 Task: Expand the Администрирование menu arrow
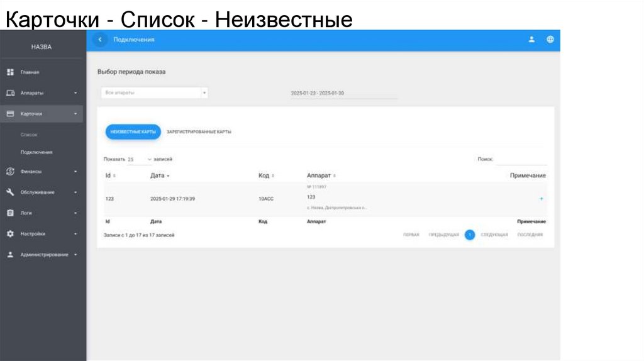(75, 255)
